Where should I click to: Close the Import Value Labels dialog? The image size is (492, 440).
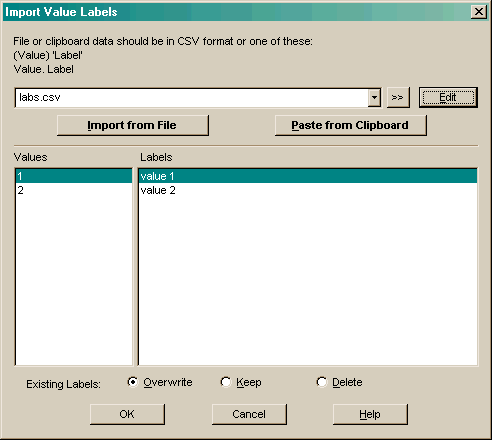pyautogui.click(x=479, y=12)
